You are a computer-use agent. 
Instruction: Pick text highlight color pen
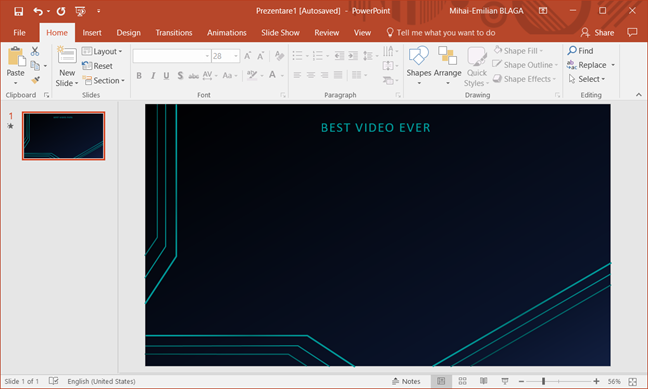(x=252, y=75)
